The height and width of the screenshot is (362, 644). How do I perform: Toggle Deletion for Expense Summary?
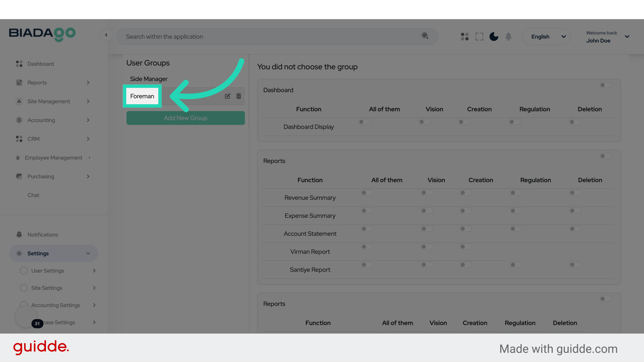[575, 211]
